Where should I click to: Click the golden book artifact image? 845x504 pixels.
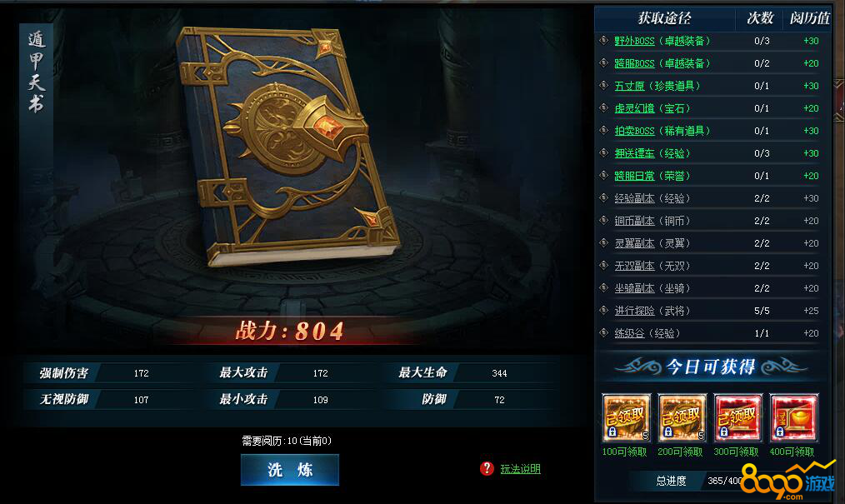tap(288, 146)
